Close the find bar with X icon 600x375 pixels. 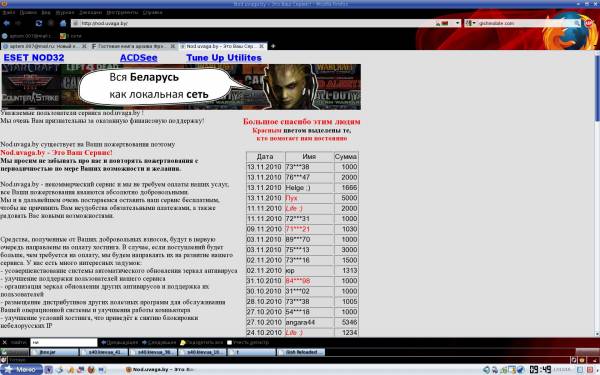pyautogui.click(x=5, y=342)
